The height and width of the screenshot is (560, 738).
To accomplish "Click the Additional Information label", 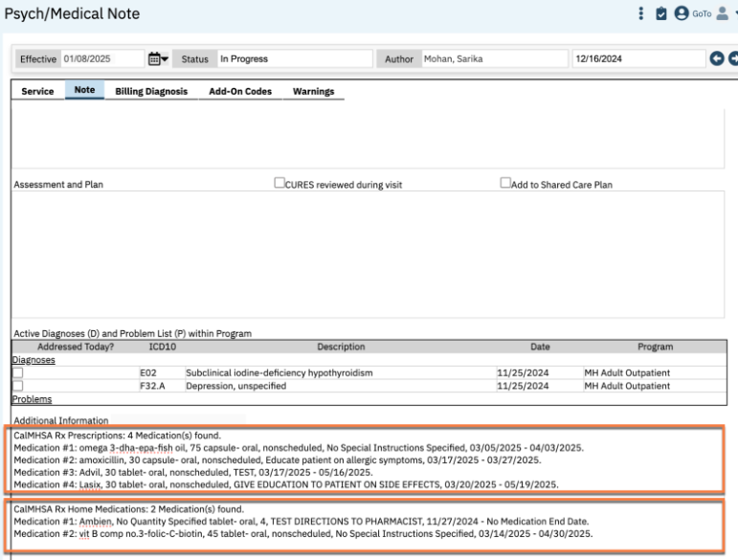I will coord(60,420).
